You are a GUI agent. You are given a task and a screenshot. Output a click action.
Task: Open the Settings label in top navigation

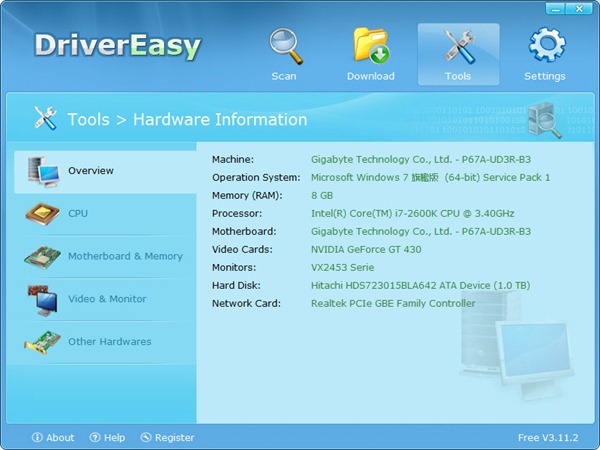pos(545,76)
